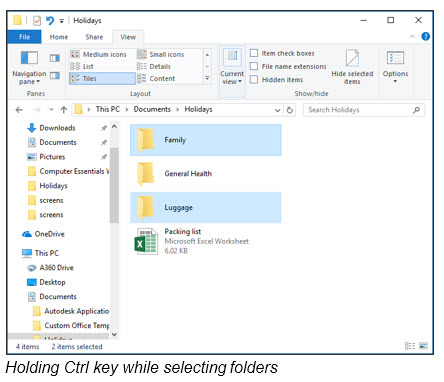The image size is (444, 382).
Task: Open the File tab
Action: point(24,37)
